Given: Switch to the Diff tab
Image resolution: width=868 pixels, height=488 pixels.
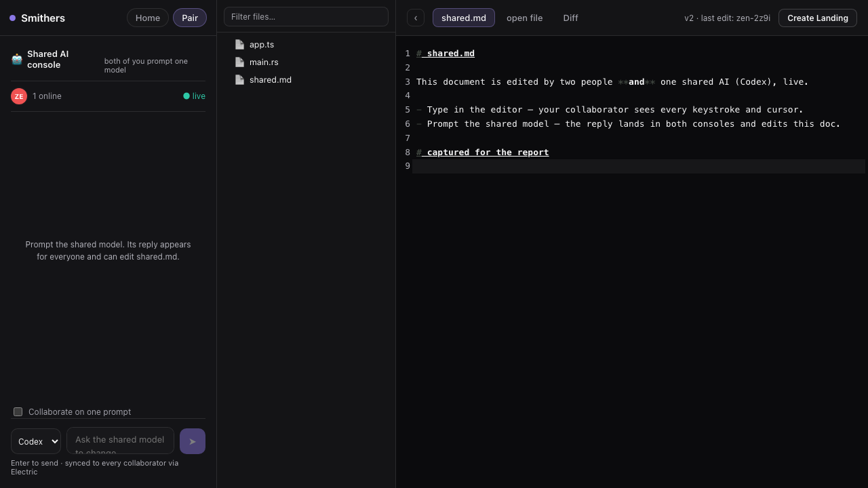Looking at the screenshot, I should coord(571,18).
